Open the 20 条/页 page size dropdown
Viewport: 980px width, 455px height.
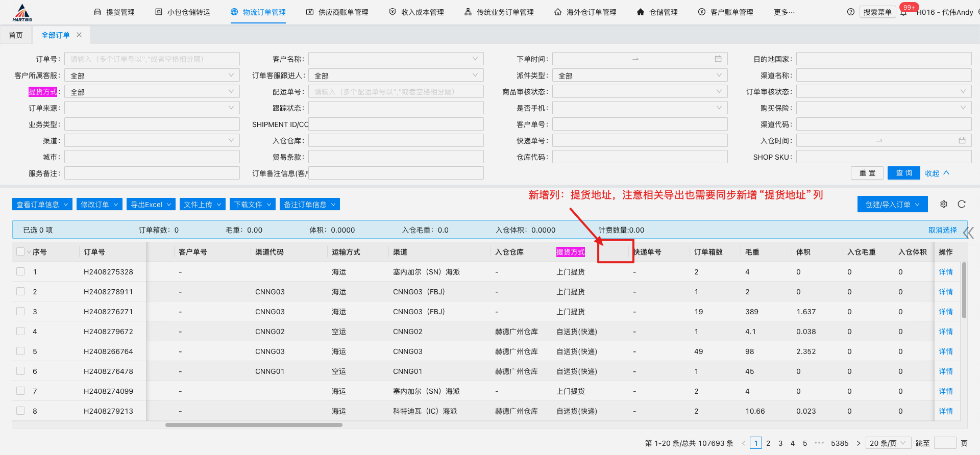(888, 443)
